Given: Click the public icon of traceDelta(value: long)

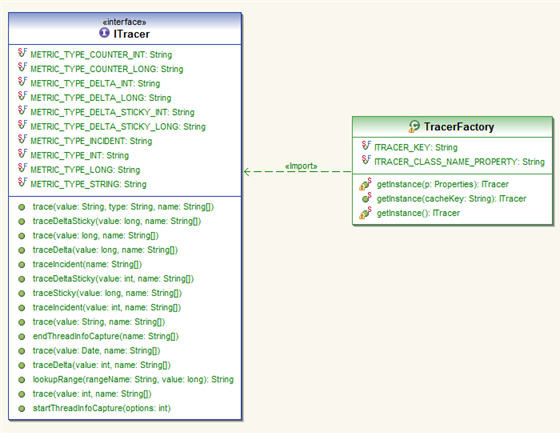Looking at the screenshot, I should pos(22,250).
